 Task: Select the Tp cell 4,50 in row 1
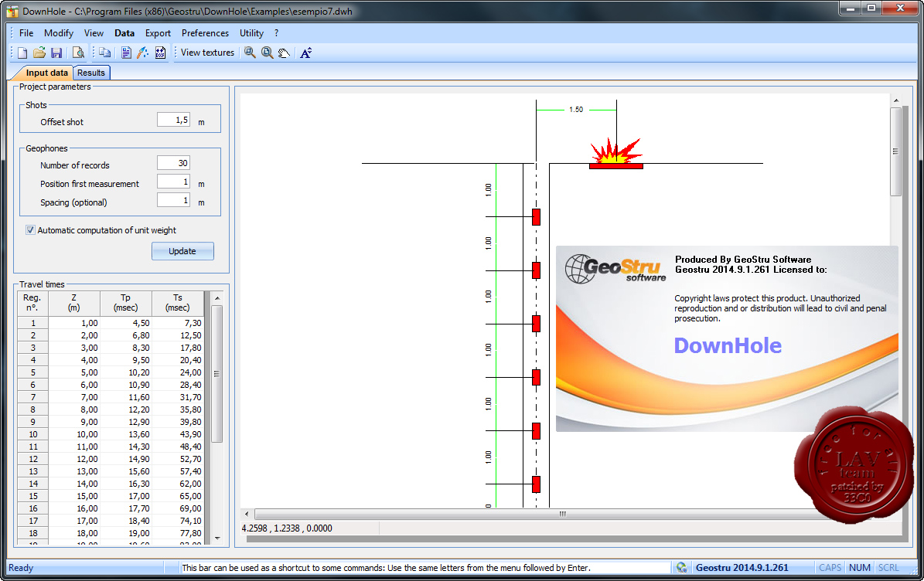pyautogui.click(x=126, y=323)
